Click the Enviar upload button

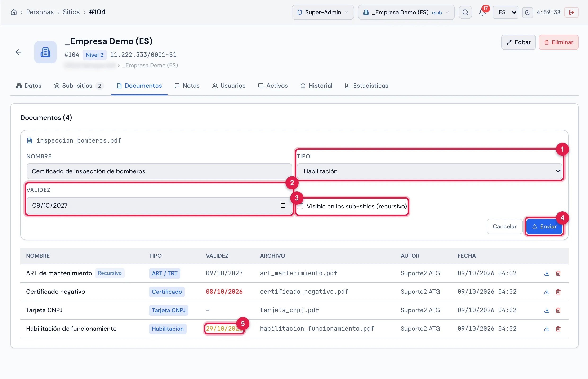tap(544, 226)
